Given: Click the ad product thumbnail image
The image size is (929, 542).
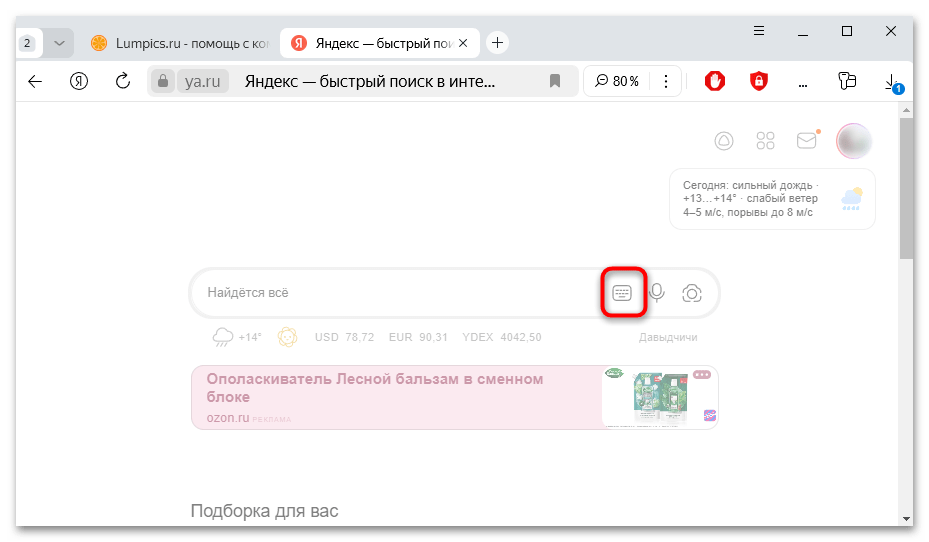Looking at the screenshot, I should 659,397.
